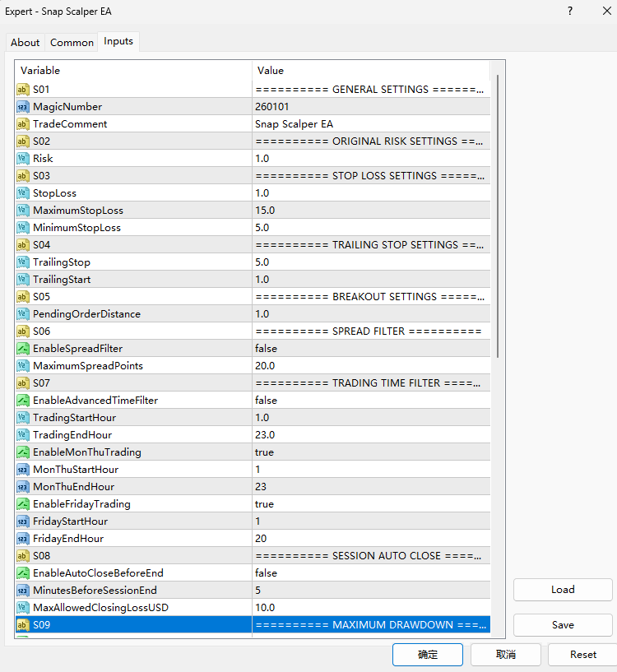Click the string icon beside TradeComment

pos(23,124)
